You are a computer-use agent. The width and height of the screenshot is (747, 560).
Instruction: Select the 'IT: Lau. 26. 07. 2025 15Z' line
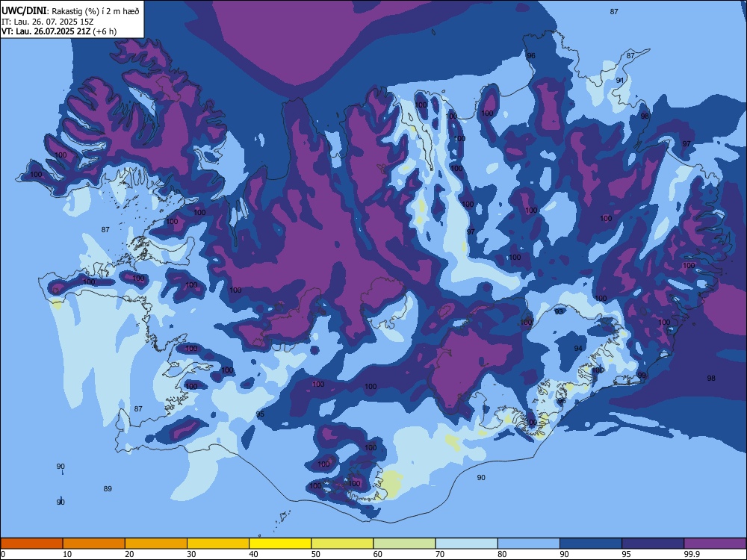(x=47, y=22)
